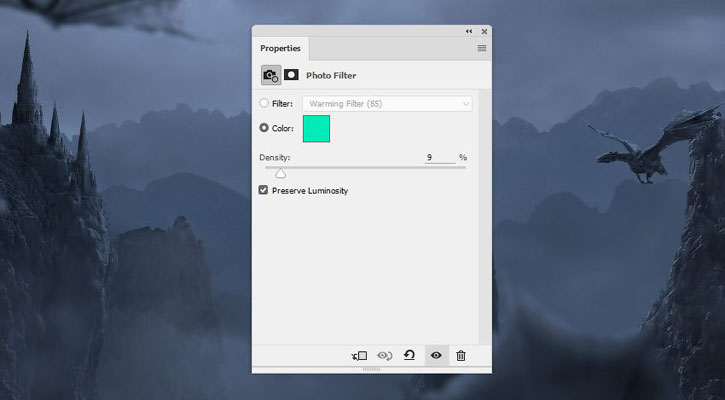Viewport: 725px width, 400px height.
Task: Open the teal color swatch picker
Action: [316, 129]
